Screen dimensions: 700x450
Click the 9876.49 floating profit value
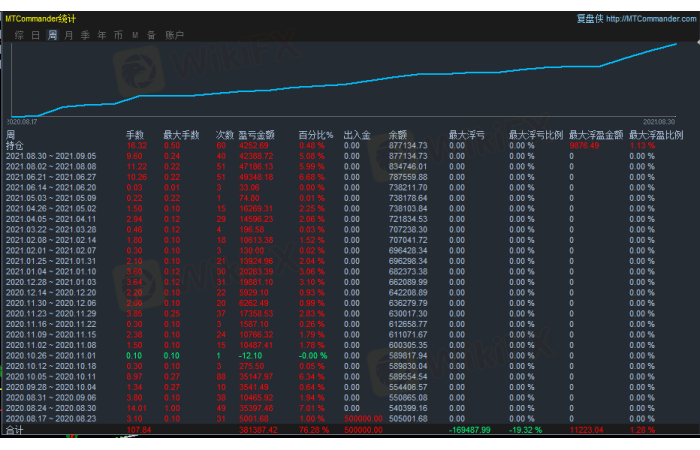[x=584, y=146]
